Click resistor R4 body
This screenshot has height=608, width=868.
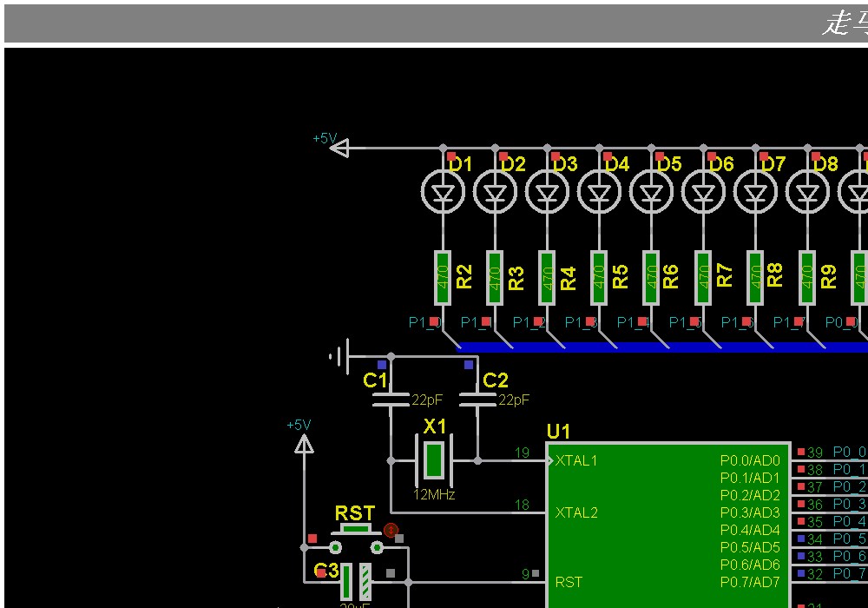point(546,277)
